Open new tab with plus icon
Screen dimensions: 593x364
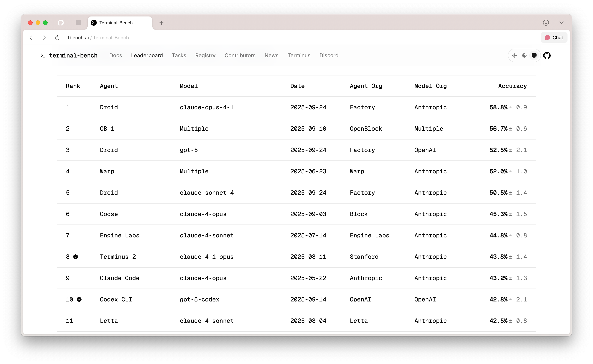(x=161, y=23)
